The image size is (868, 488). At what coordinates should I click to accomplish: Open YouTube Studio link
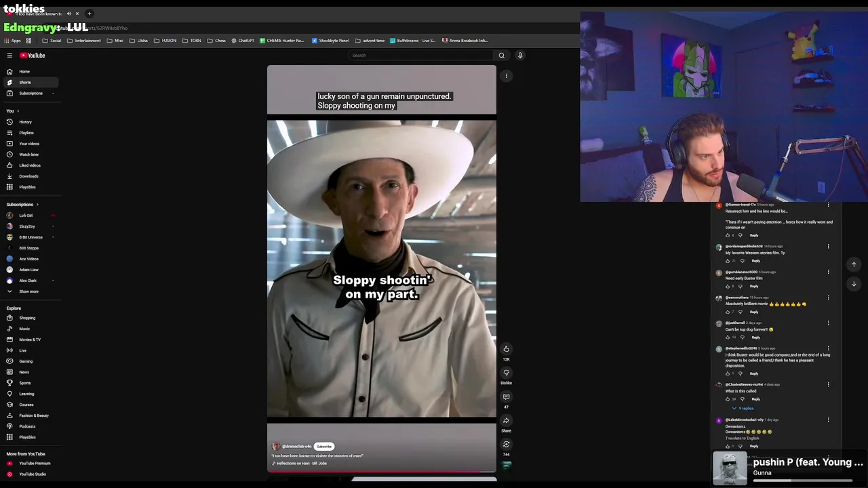(31, 474)
